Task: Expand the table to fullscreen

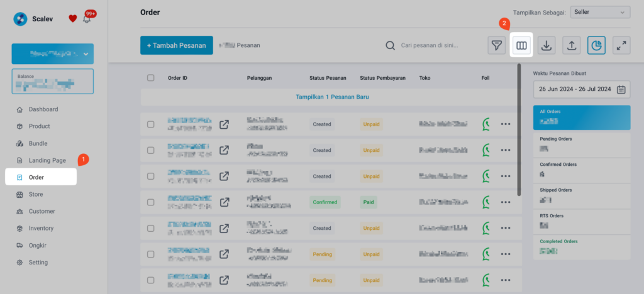Action: 621,45
